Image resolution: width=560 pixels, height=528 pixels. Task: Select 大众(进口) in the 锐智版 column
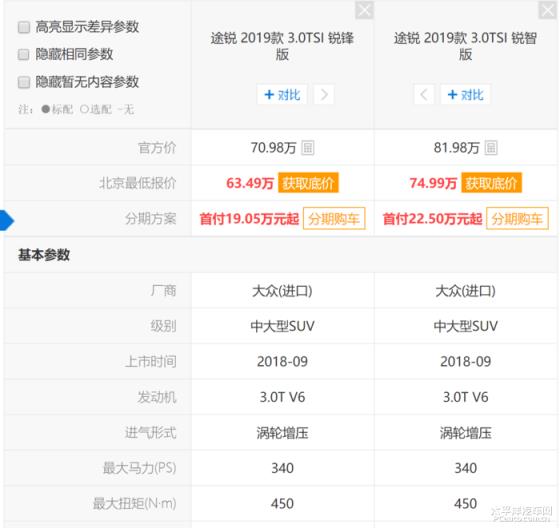point(465,291)
